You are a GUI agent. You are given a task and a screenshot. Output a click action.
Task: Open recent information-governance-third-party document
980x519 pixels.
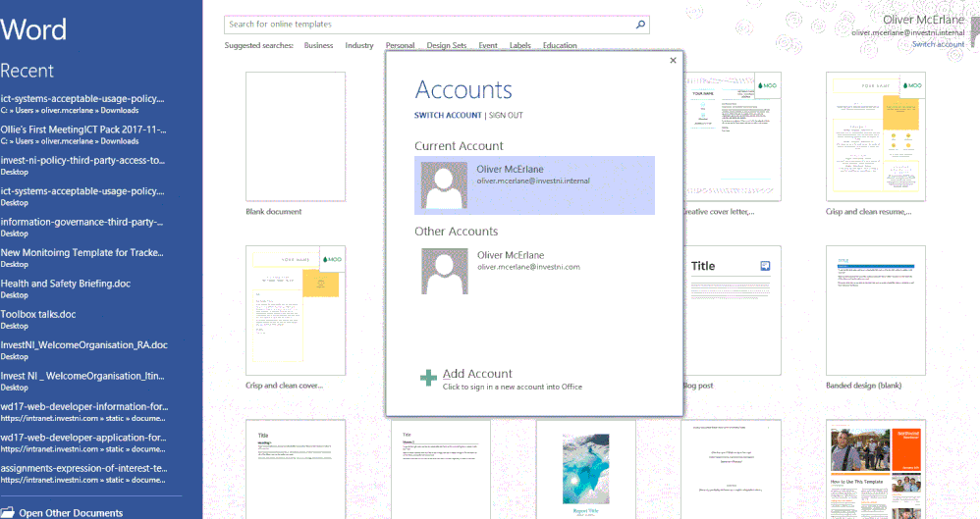pos(82,227)
